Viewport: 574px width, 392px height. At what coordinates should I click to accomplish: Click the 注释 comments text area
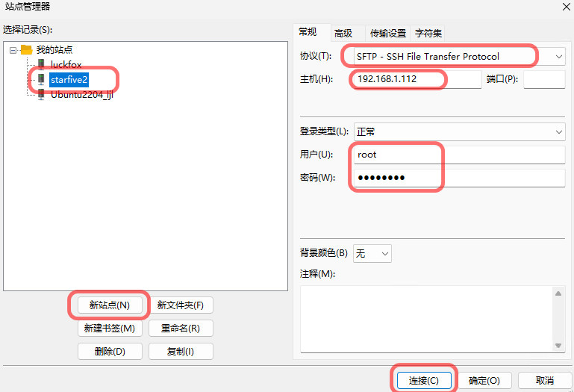[x=427, y=319]
